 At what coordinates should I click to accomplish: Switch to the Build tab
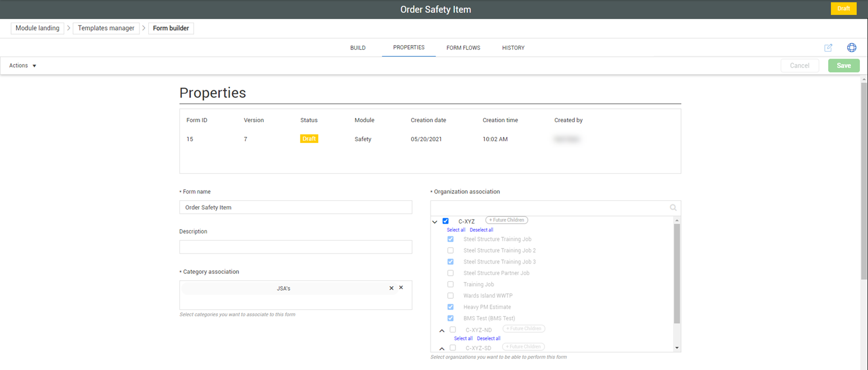[358, 47]
